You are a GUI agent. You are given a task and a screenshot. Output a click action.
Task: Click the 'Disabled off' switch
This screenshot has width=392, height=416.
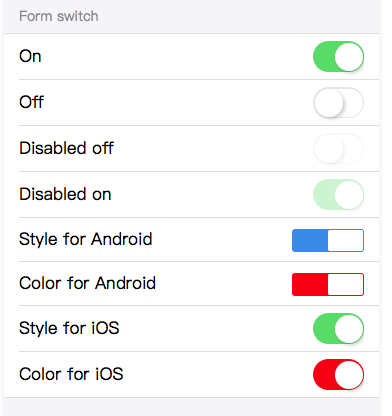pyautogui.click(x=338, y=149)
